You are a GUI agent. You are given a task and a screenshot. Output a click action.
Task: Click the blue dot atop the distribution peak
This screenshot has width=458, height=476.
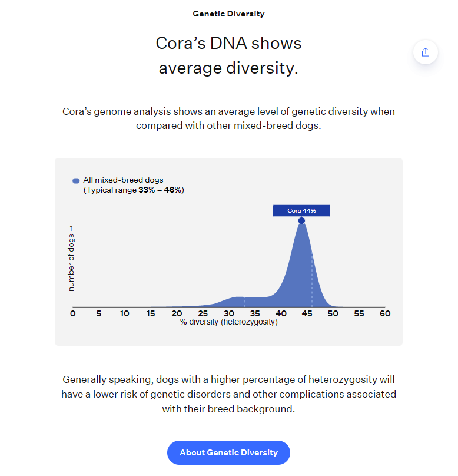click(301, 221)
